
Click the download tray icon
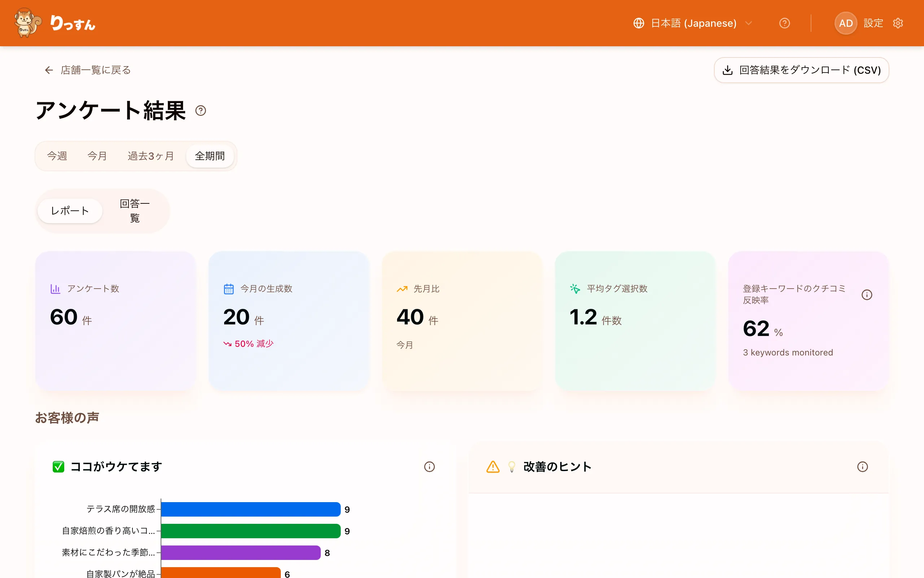(x=727, y=70)
